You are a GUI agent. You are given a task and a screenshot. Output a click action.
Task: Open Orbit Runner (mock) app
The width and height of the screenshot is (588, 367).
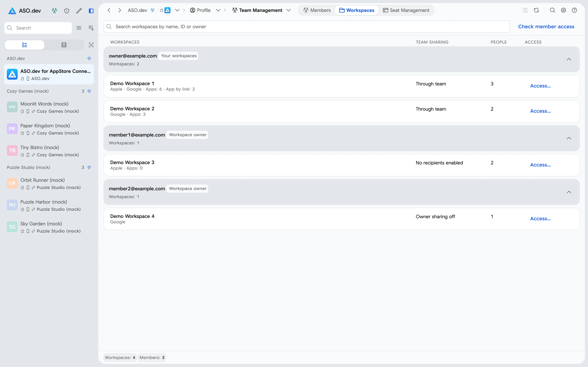(x=49, y=183)
